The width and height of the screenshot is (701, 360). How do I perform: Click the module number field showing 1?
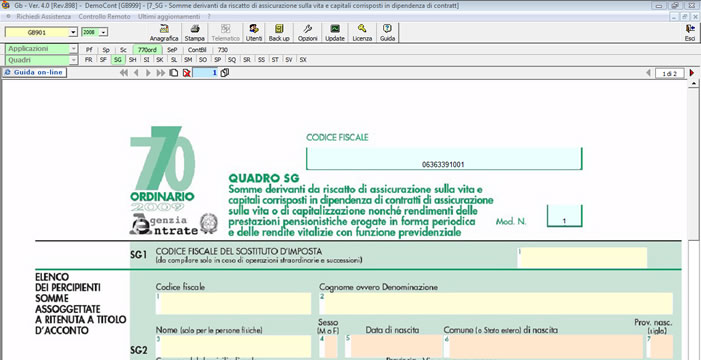coord(206,73)
